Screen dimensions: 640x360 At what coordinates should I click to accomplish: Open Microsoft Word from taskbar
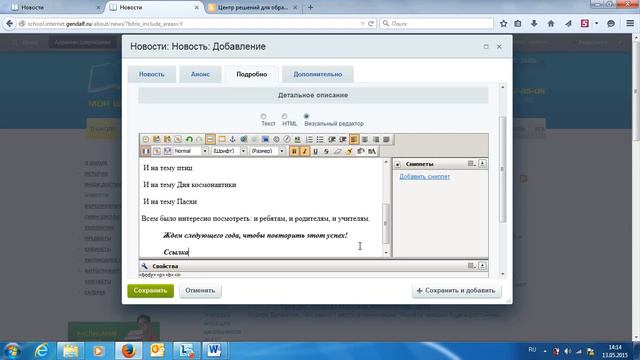pyautogui.click(x=214, y=351)
